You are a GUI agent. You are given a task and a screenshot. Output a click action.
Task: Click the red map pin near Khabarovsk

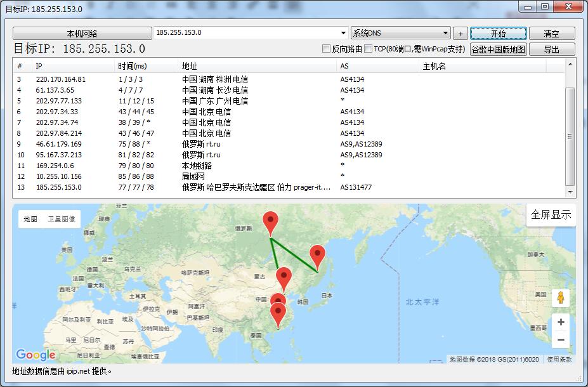(x=317, y=256)
